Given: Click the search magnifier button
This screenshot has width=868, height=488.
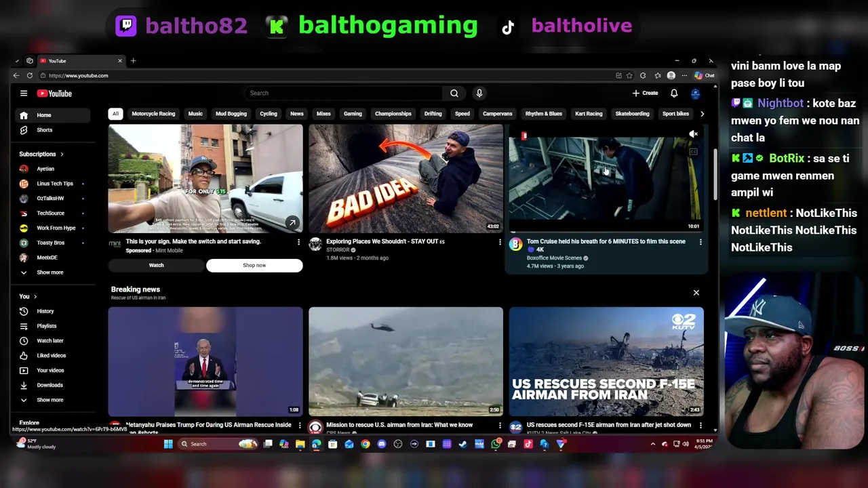Looking at the screenshot, I should coord(454,94).
